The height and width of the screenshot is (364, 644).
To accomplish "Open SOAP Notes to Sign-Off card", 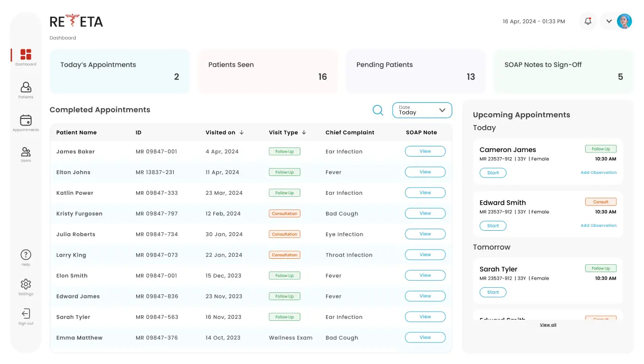I will [563, 71].
